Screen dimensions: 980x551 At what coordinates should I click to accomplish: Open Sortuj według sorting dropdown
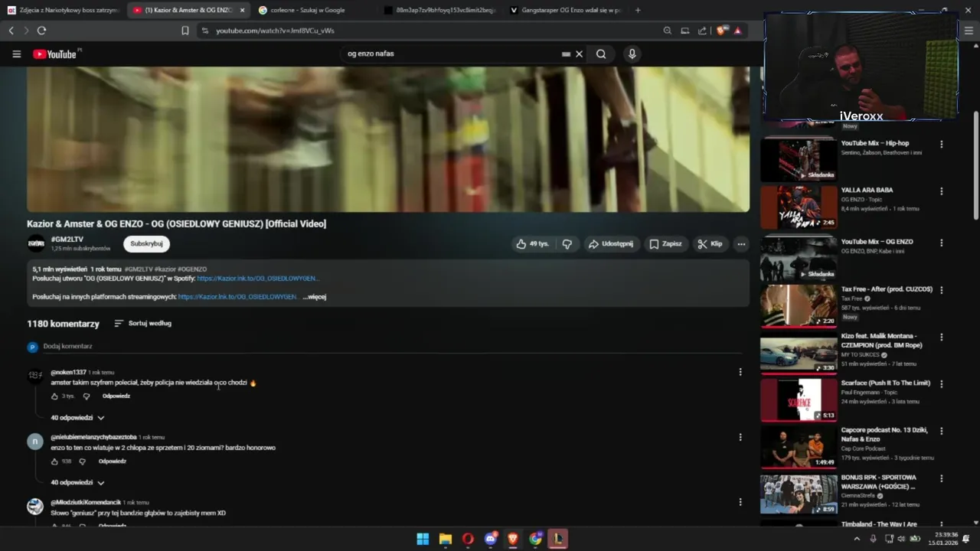click(x=142, y=324)
